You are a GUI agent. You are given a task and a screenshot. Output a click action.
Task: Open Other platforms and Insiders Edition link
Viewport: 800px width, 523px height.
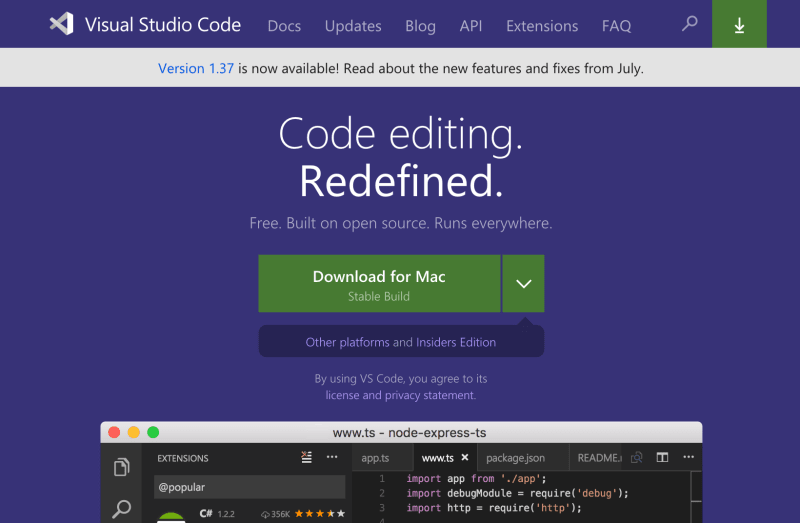(401, 342)
